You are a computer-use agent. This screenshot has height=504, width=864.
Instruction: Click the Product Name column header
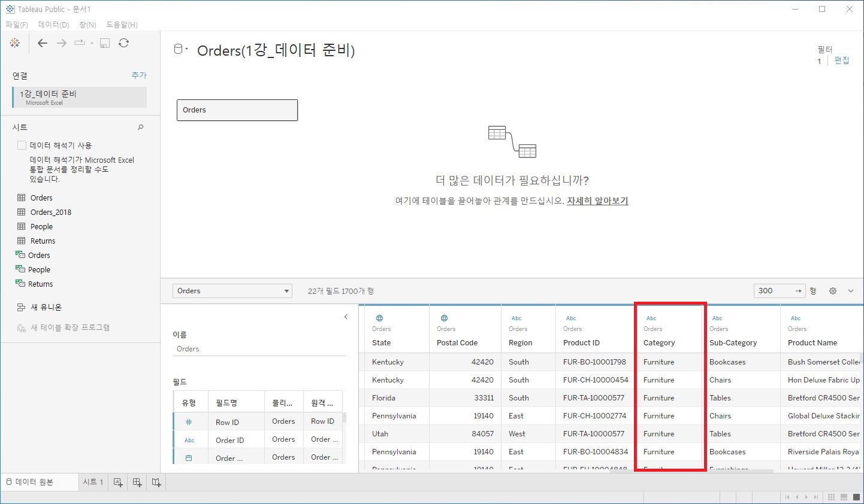coord(812,343)
